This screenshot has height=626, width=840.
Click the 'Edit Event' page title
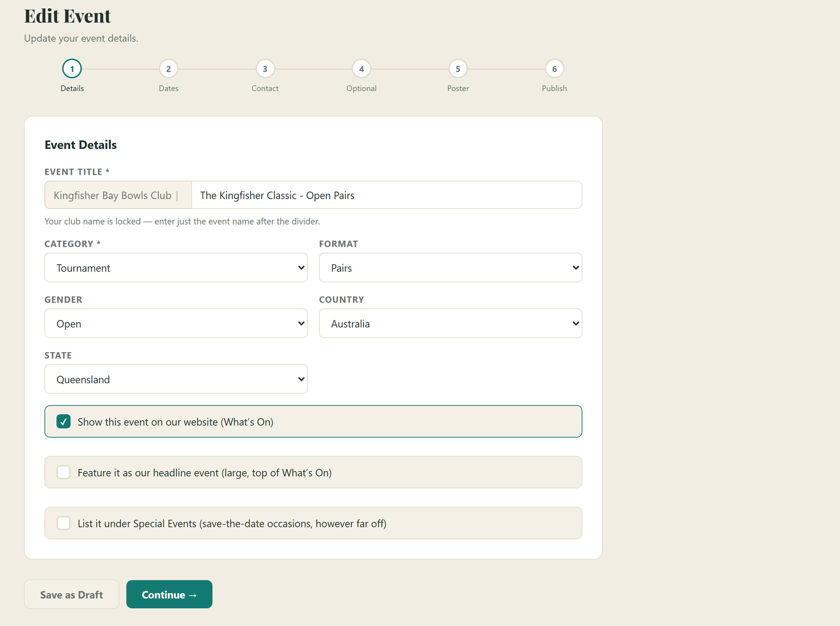[67, 16]
